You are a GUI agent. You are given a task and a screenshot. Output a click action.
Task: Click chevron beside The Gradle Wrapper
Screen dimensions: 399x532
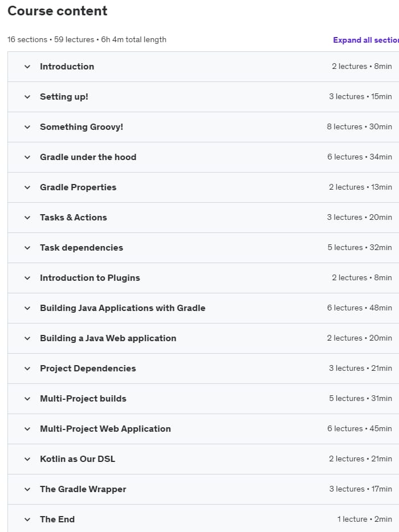tap(27, 489)
